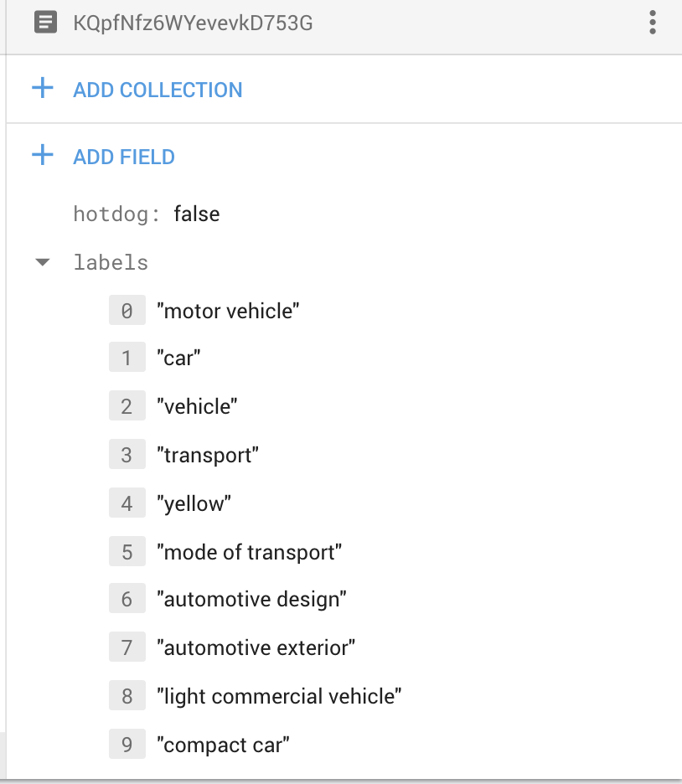The height and width of the screenshot is (784, 682).
Task: Click the "automotive exterior" value
Action: [256, 647]
